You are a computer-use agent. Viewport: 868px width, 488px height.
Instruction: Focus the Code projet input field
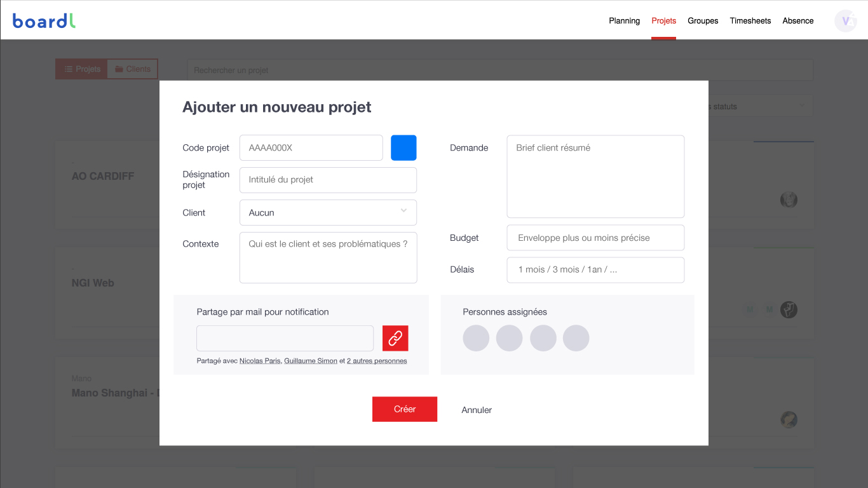point(311,147)
